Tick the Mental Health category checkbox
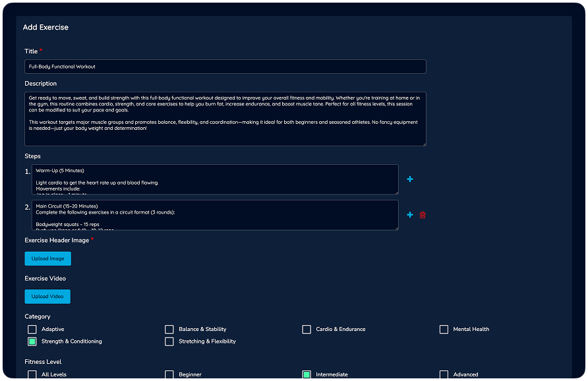Image resolution: width=588 pixels, height=381 pixels. (444, 329)
